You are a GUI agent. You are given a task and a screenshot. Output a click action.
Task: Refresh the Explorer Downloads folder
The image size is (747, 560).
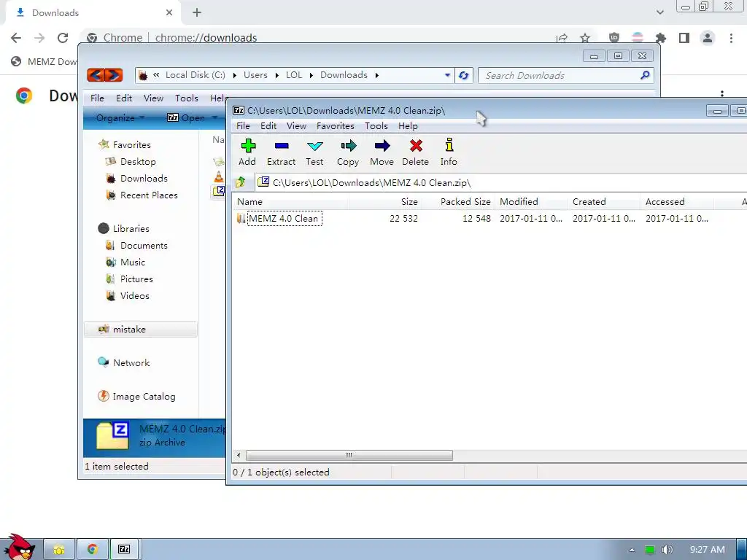[x=463, y=75]
